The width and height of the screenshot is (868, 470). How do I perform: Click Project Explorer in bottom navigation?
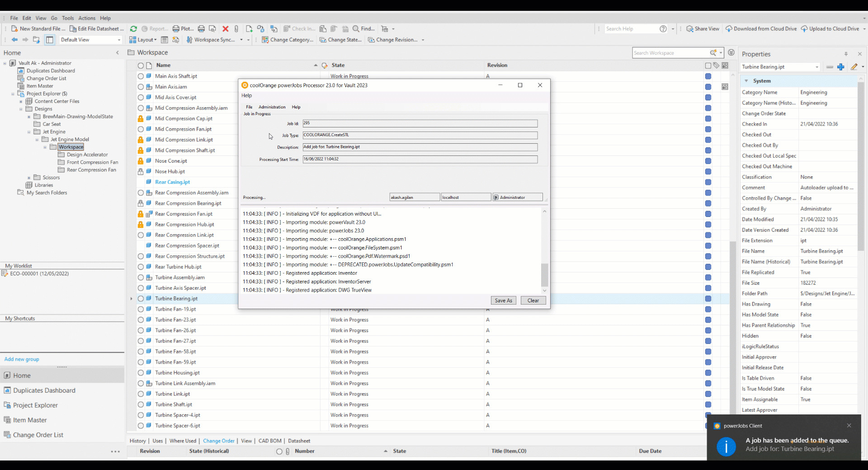point(35,405)
